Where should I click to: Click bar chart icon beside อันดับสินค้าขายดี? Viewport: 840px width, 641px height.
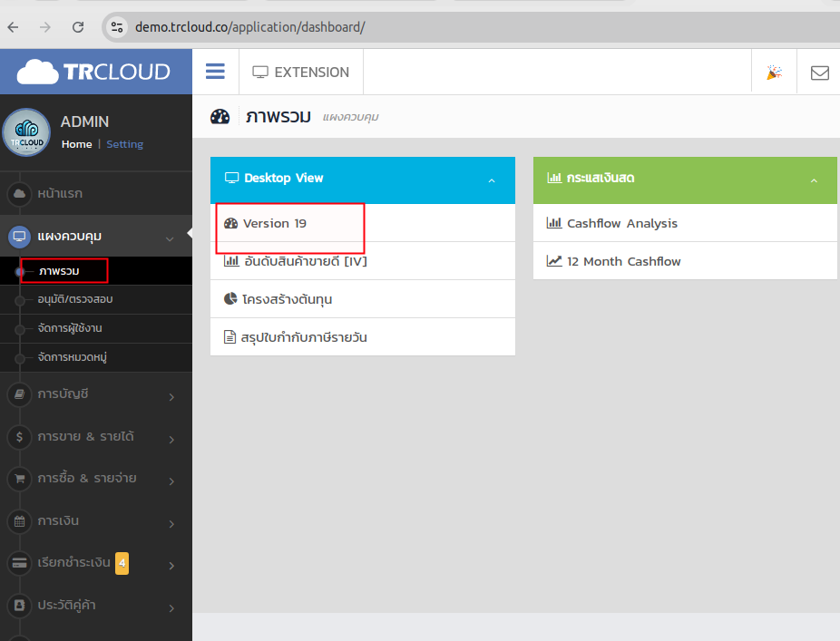[x=231, y=261]
